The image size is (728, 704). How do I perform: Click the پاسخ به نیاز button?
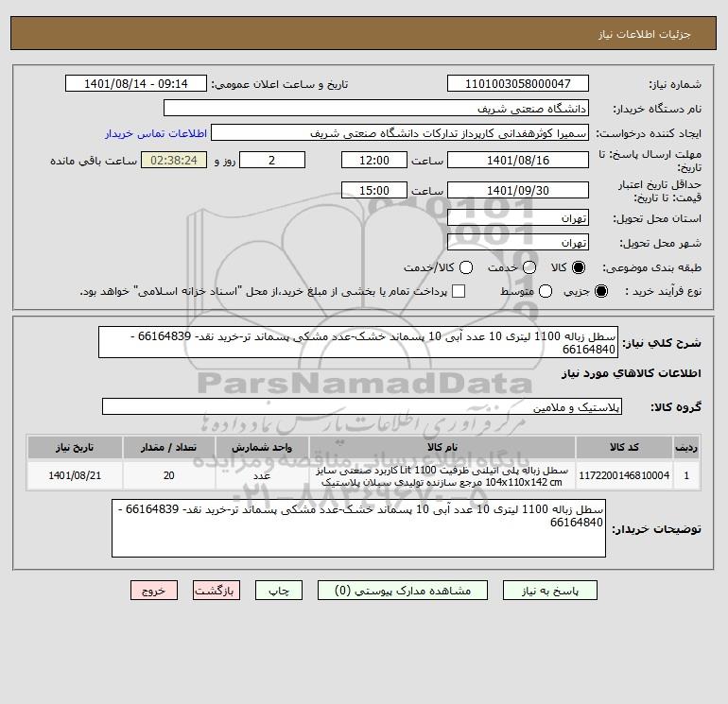click(550, 591)
